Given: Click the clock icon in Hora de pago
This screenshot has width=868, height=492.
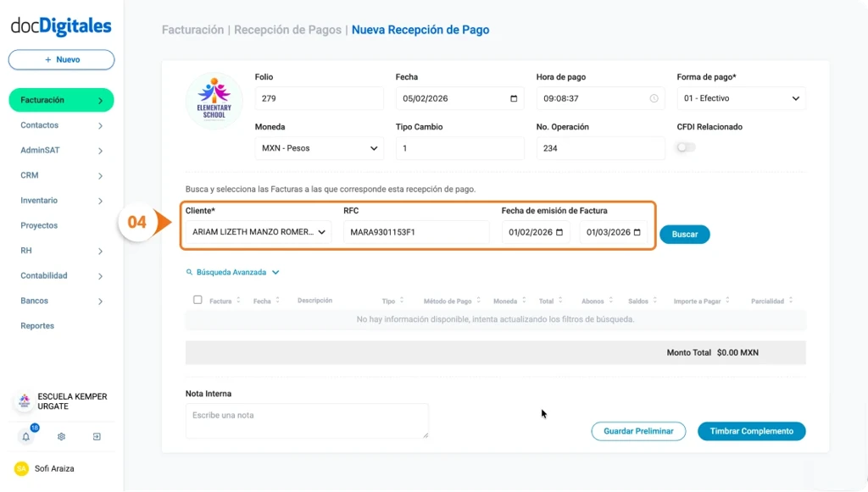Looking at the screenshot, I should [654, 97].
